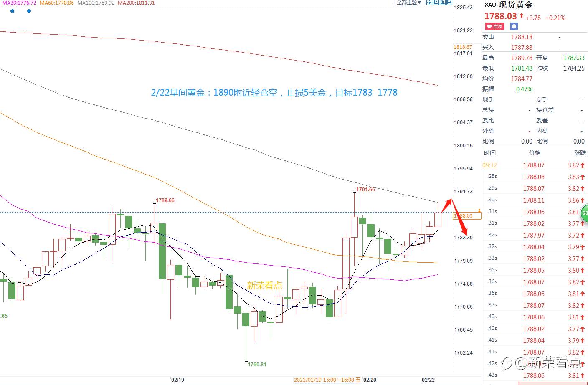Click the second blue dot under MA60
588x385 pixels.
coord(29,11)
